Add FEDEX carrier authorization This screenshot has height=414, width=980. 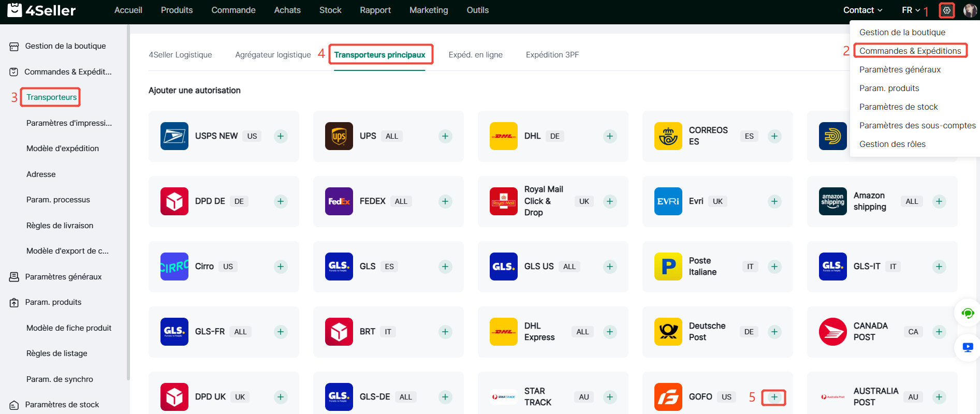(x=445, y=201)
